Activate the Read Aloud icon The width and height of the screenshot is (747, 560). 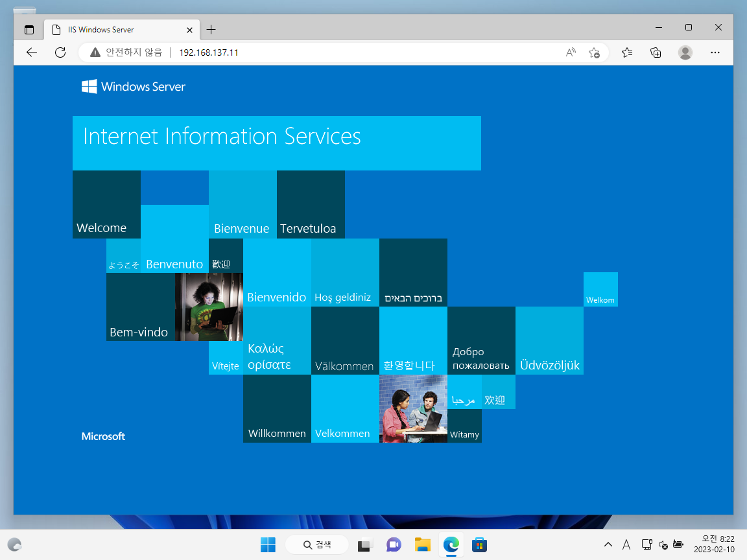[x=571, y=52]
